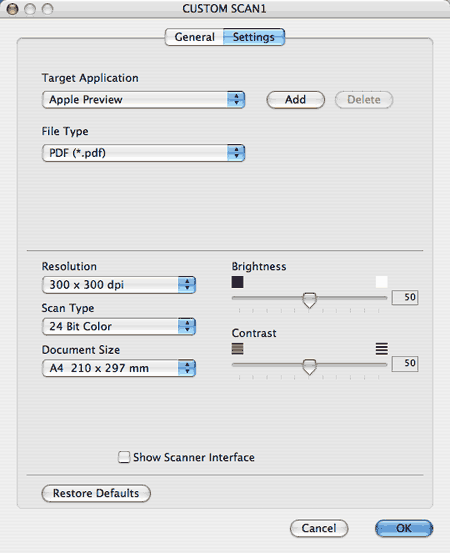
Task: Expand the Document Size dropdown
Action: (119, 368)
